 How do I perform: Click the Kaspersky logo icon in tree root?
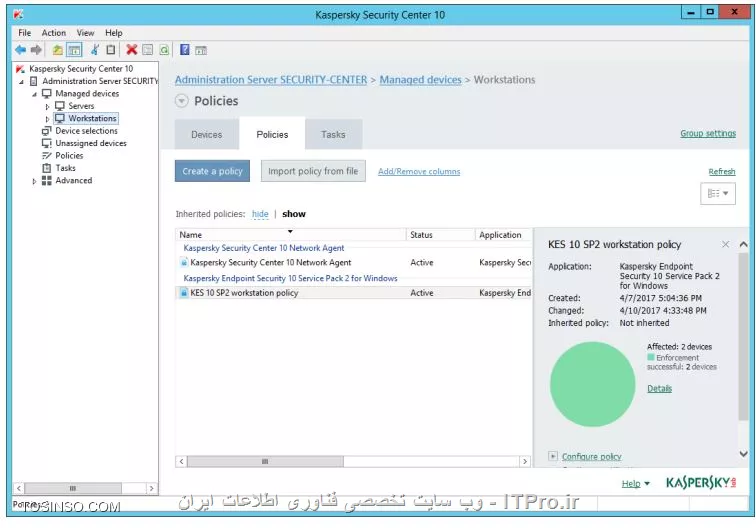point(20,69)
